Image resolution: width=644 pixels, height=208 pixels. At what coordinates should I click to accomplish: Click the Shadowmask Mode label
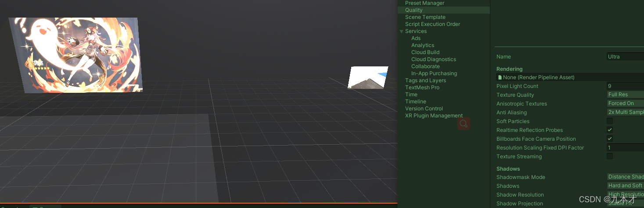[x=521, y=177]
